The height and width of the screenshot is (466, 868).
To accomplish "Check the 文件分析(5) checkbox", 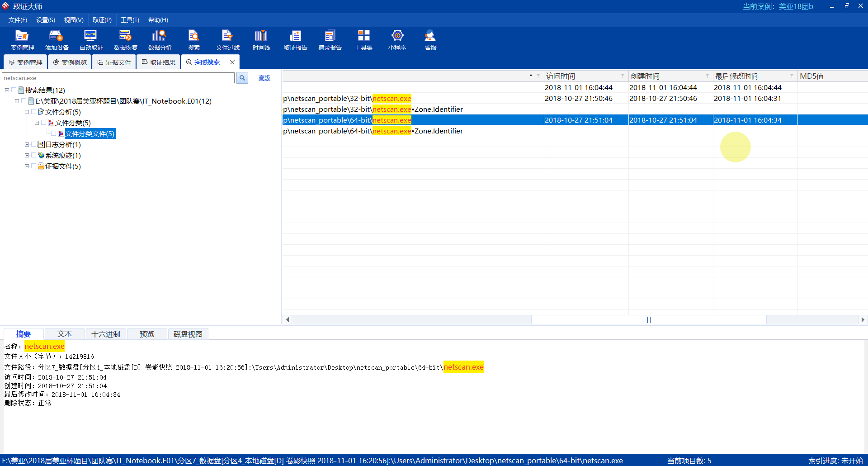I will point(34,112).
